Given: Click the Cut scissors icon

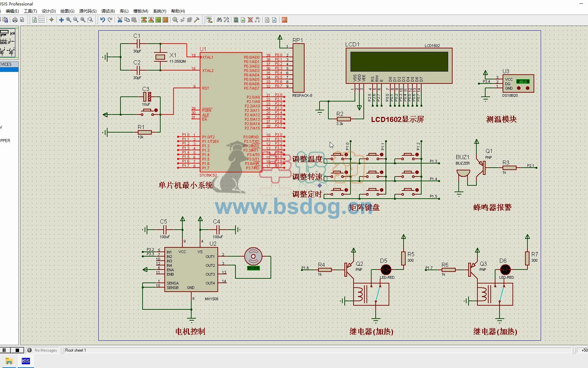Looking at the screenshot, I should [x=120, y=20].
